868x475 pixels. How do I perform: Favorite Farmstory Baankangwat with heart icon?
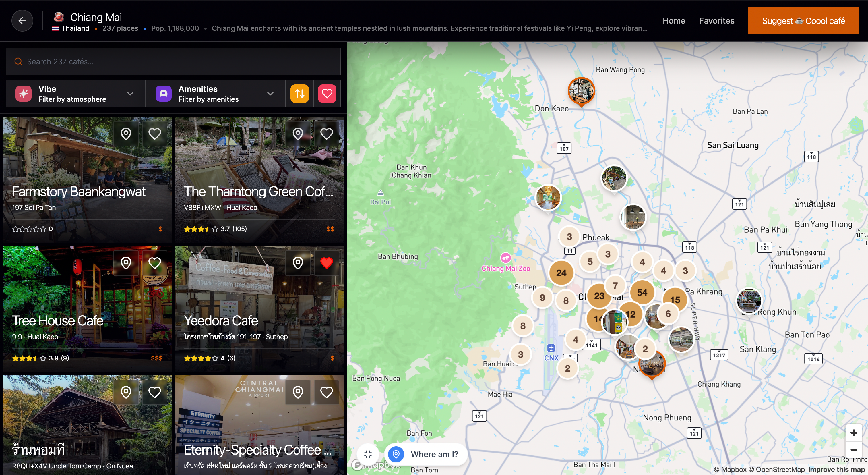(155, 134)
